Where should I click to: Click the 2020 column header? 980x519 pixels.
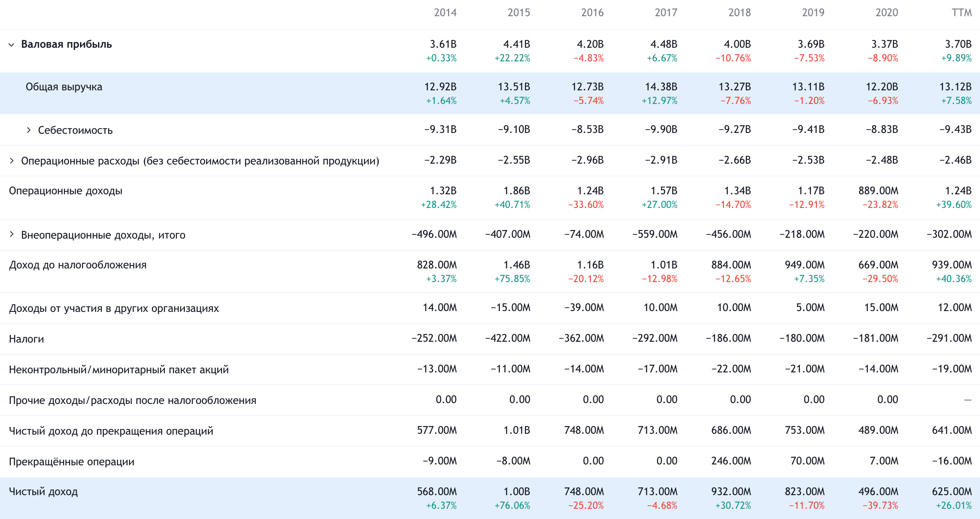(887, 13)
